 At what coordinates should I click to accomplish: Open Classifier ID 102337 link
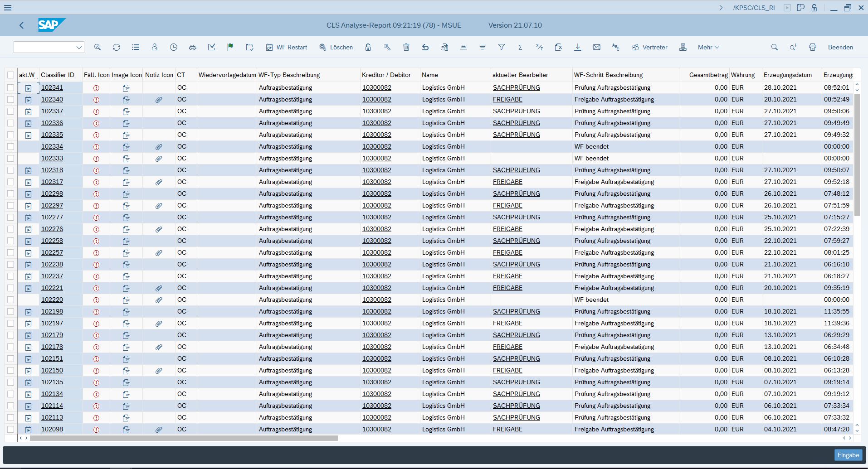tap(52, 111)
